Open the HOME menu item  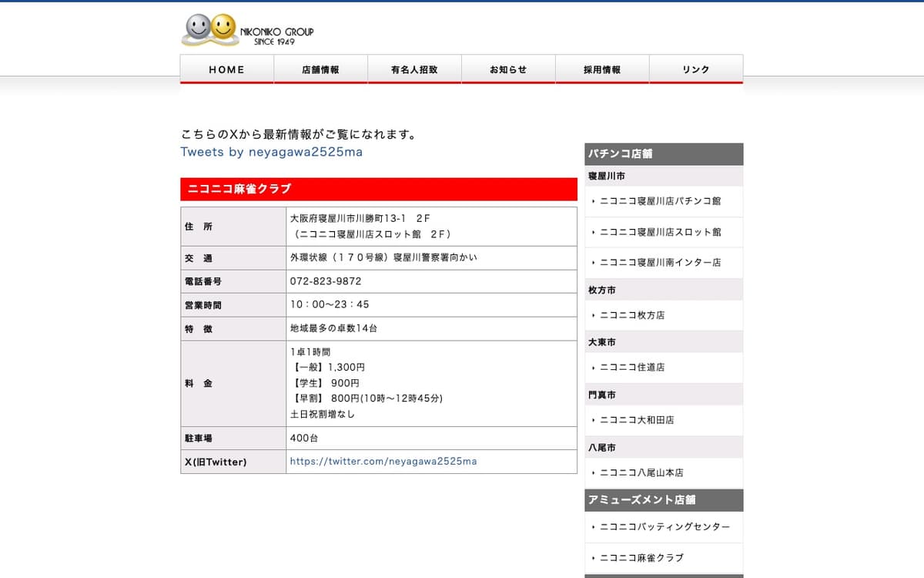click(227, 69)
